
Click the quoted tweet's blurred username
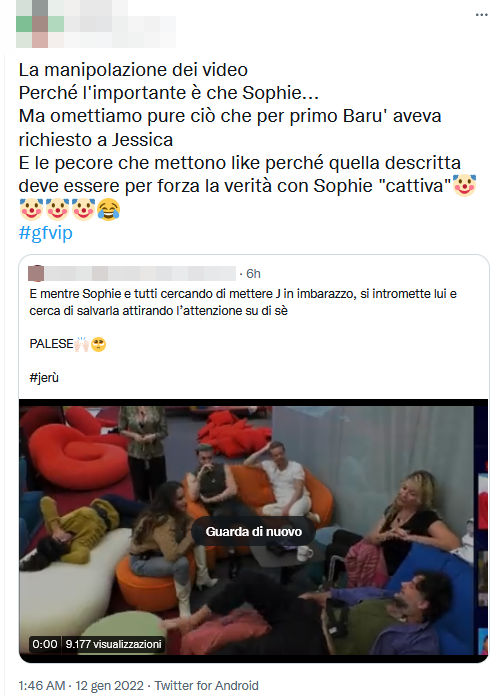click(140, 273)
